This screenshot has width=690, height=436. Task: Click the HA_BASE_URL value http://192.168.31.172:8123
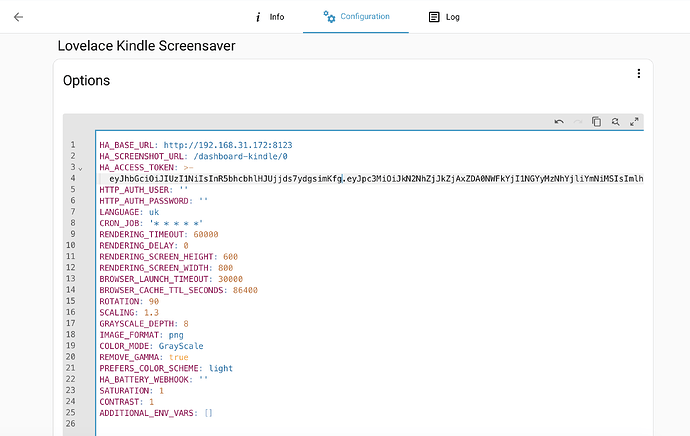tap(228, 145)
